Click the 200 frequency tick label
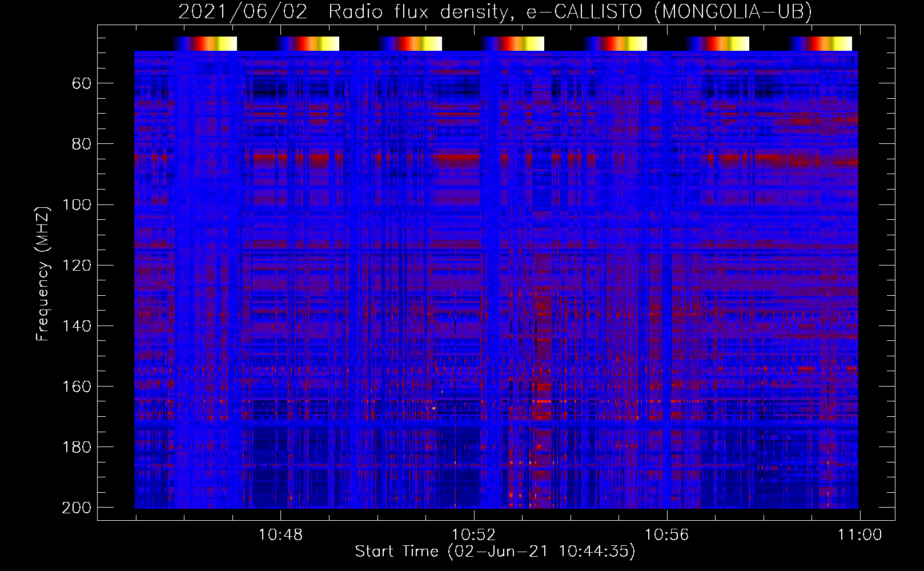924x571 pixels. click(77, 508)
